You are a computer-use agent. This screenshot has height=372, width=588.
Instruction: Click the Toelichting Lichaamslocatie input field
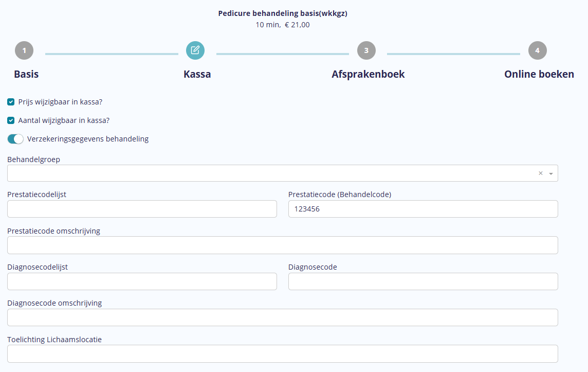point(282,353)
